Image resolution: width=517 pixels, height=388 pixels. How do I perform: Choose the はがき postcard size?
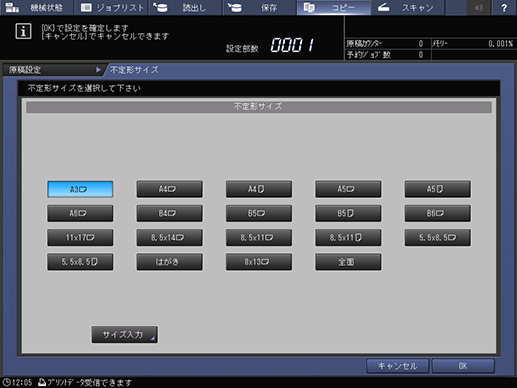[x=169, y=262]
